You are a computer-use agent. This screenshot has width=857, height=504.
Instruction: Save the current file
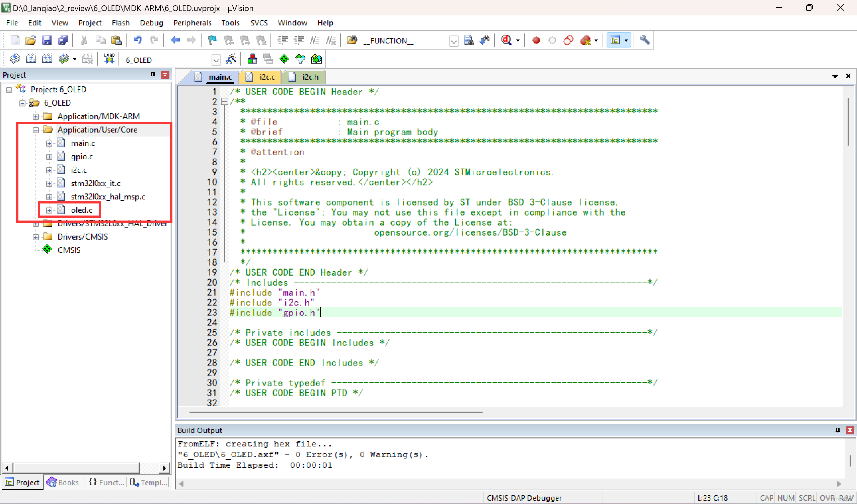coord(47,40)
